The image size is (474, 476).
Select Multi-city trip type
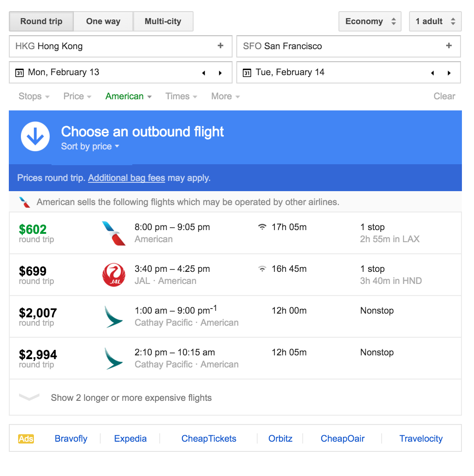pos(163,21)
